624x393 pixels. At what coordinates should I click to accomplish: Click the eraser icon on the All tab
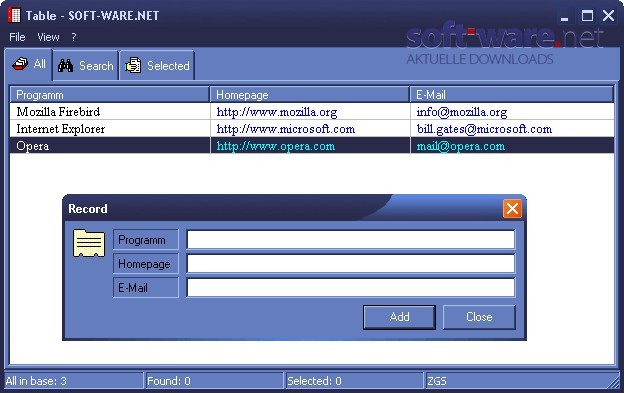(20, 64)
